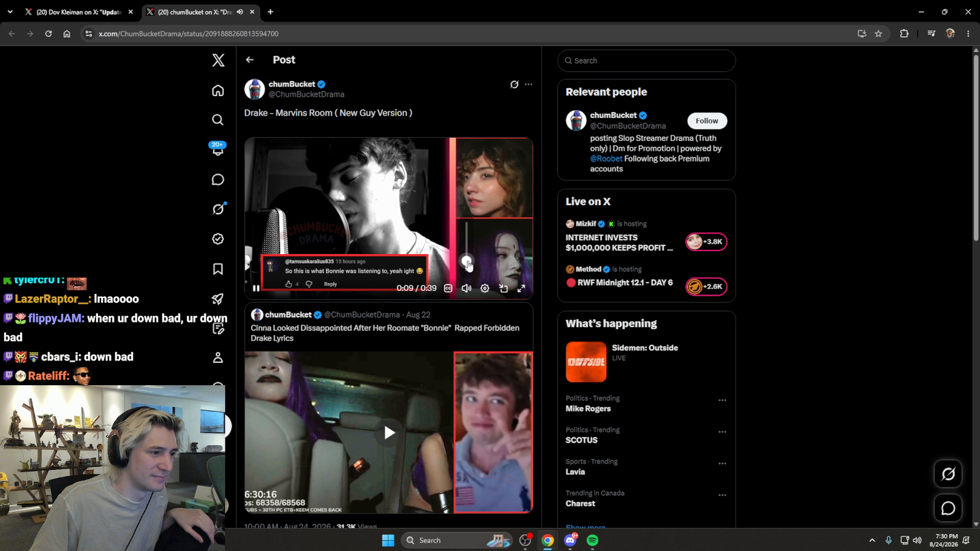Join Mizkif's live with +3.8K
This screenshot has width=980, height=551.
coord(706,242)
